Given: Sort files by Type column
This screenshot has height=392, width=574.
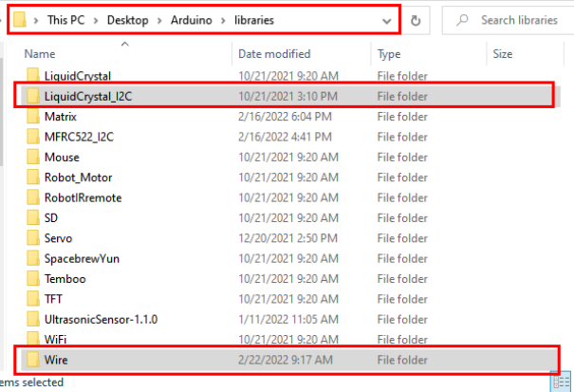Looking at the screenshot, I should pyautogui.click(x=389, y=54).
